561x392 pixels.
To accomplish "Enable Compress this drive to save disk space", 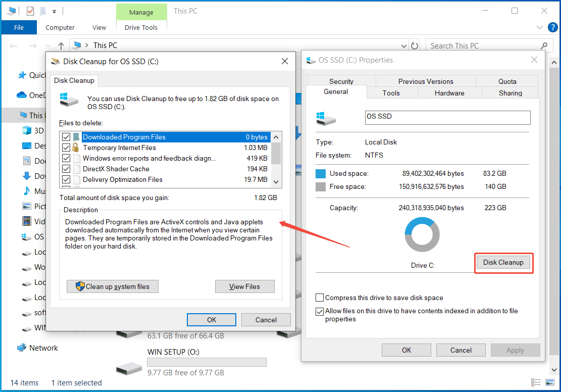I will [x=320, y=298].
